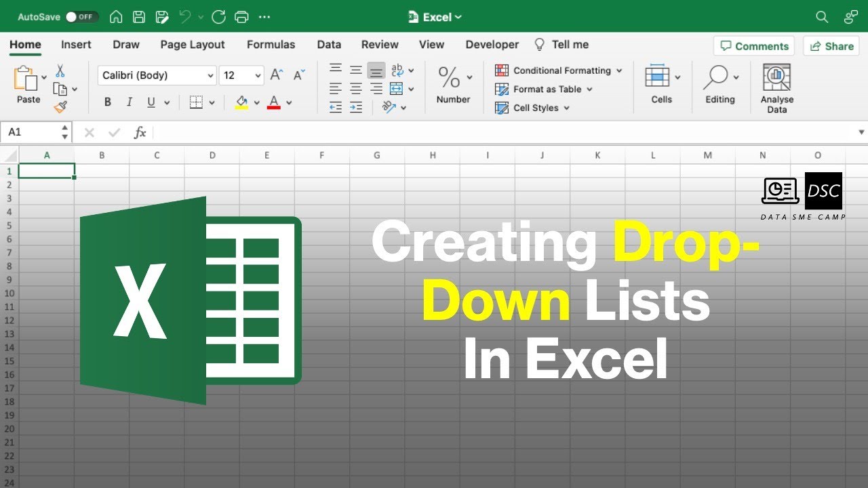
Task: Click the Share button
Action: point(831,46)
